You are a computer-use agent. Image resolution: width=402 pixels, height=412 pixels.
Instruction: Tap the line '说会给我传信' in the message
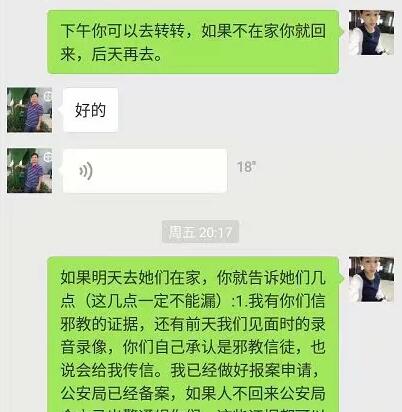(x=107, y=370)
